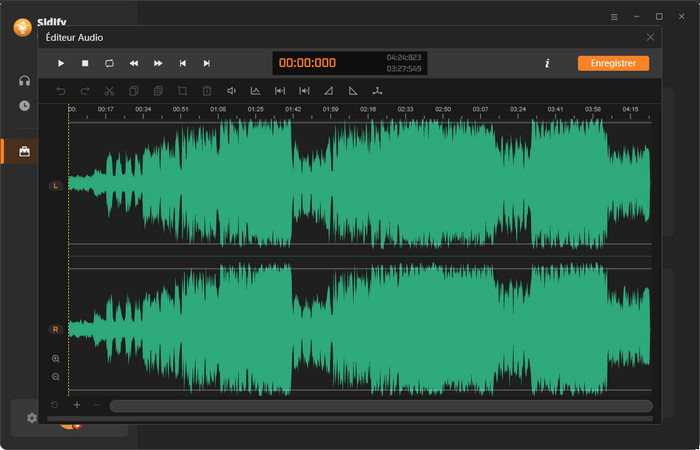700x450 pixels.
Task: Stop audio playback
Action: 85,63
